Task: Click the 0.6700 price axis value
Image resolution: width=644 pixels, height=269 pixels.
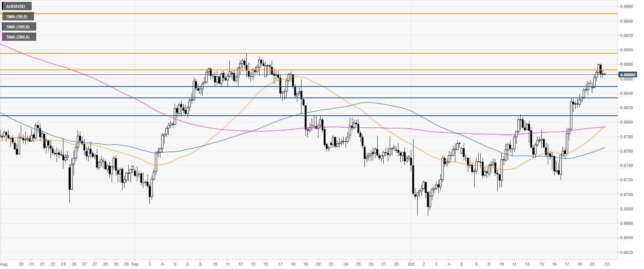Action: (x=627, y=195)
